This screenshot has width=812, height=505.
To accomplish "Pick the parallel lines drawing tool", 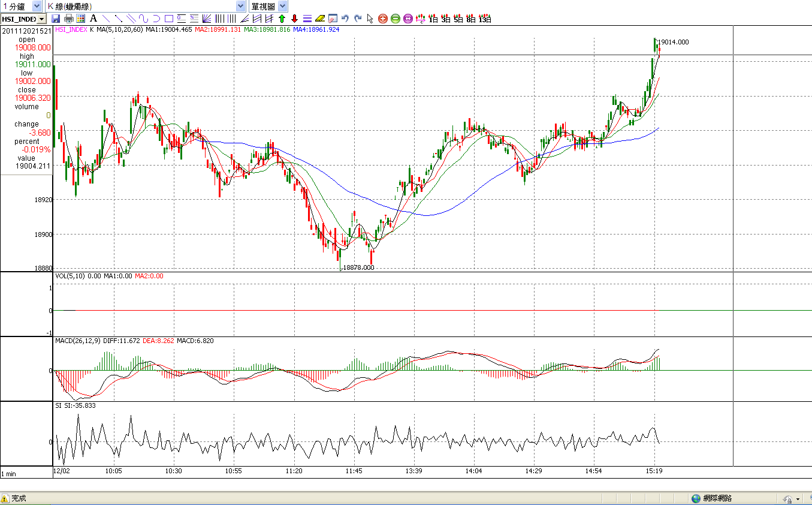I will tap(131, 19).
